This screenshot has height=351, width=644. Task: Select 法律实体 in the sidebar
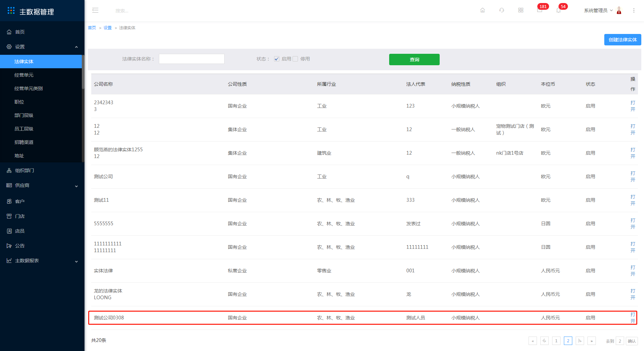tap(41, 62)
